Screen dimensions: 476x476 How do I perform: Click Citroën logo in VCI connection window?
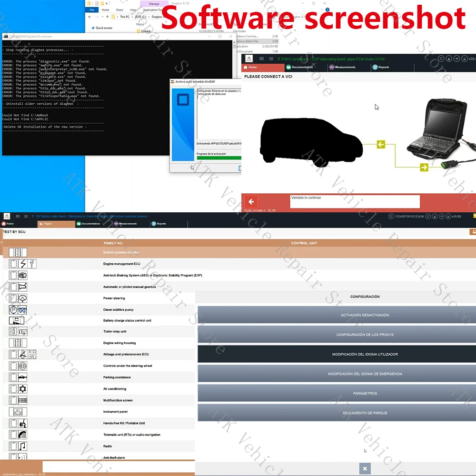coord(249,59)
